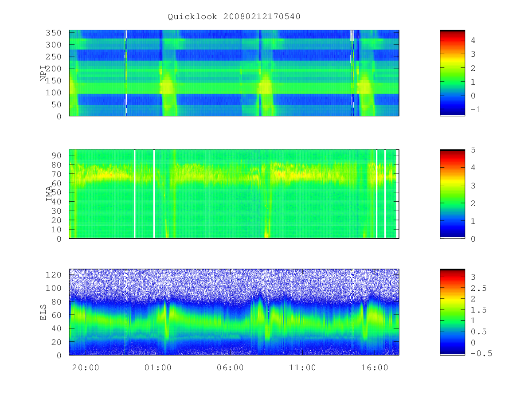Click the -0.5 label on ELS colorbar
The width and height of the screenshot is (532, 399).
click(x=481, y=354)
